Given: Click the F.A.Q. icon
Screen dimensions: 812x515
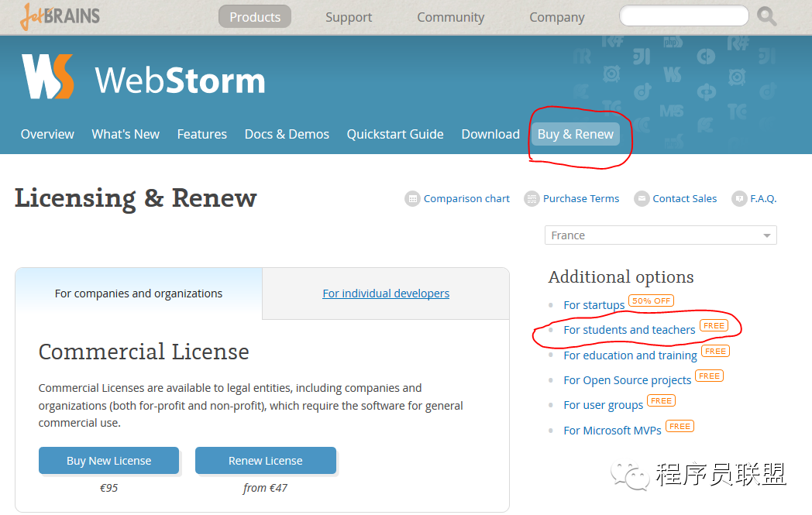Looking at the screenshot, I should 739,199.
